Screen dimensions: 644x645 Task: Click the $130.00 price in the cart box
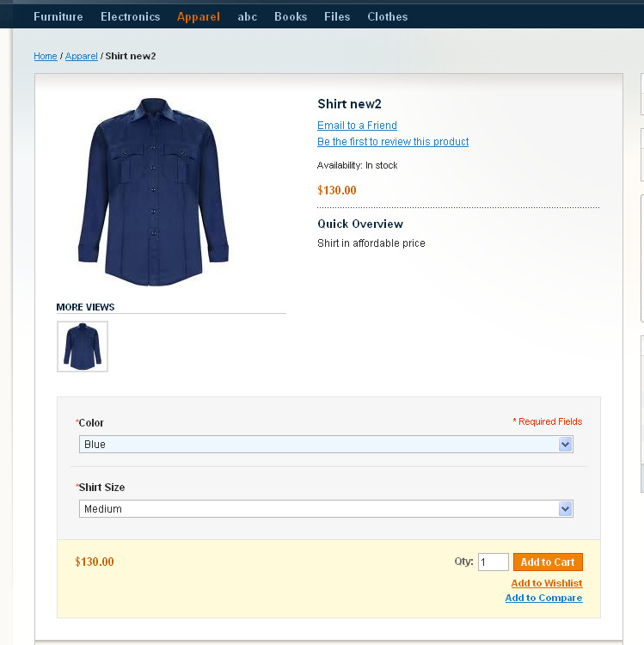pyautogui.click(x=95, y=562)
